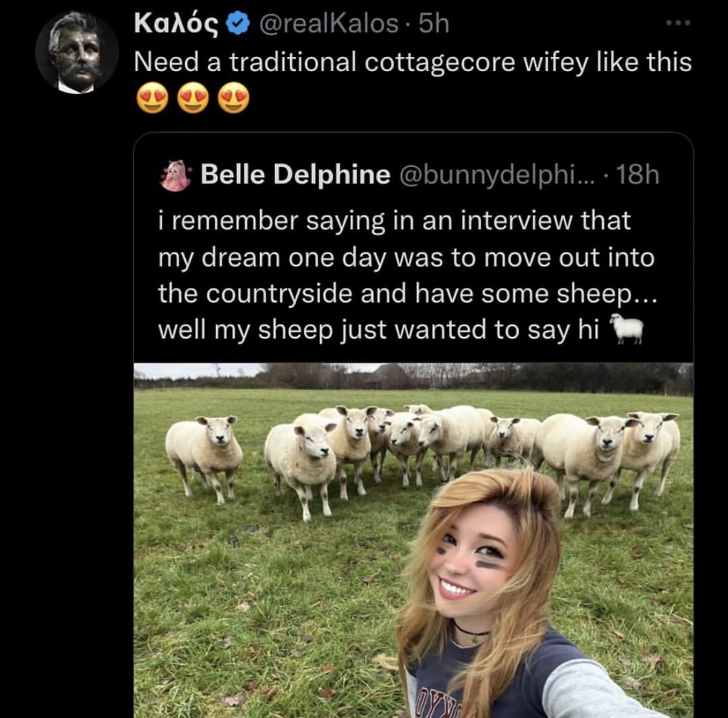
Task: Click the word "traditional" in the tweet
Action: (x=293, y=62)
